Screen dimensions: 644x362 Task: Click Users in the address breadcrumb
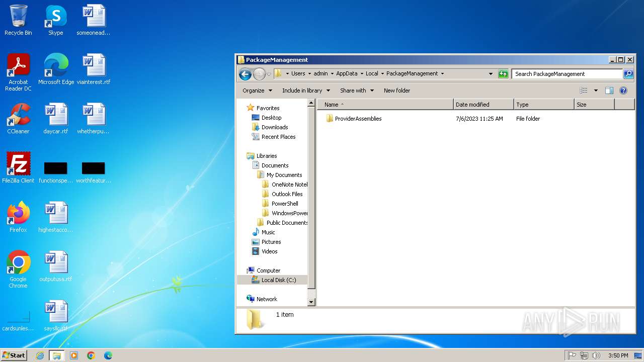(x=298, y=73)
